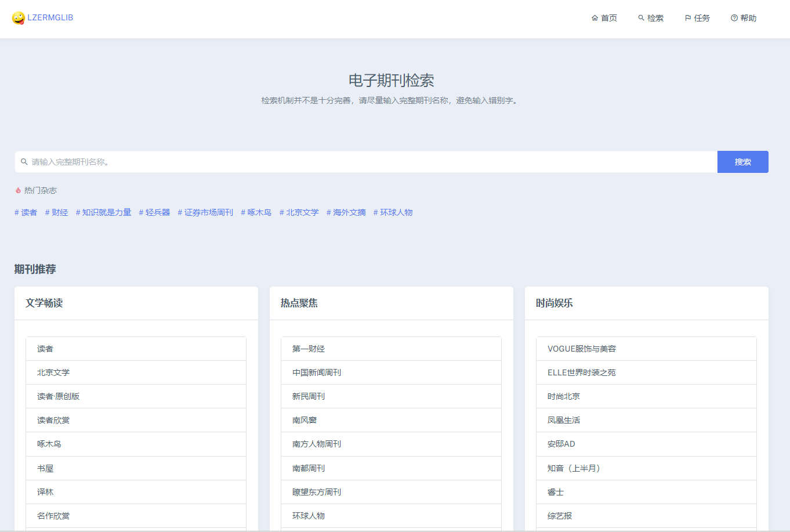
Task: Click the 热点聚焦 card heading
Action: pyautogui.click(x=299, y=303)
